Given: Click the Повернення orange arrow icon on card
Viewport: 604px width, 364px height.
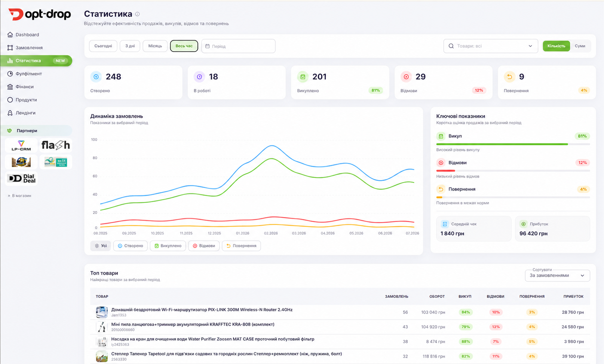Looking at the screenshot, I should tap(509, 77).
